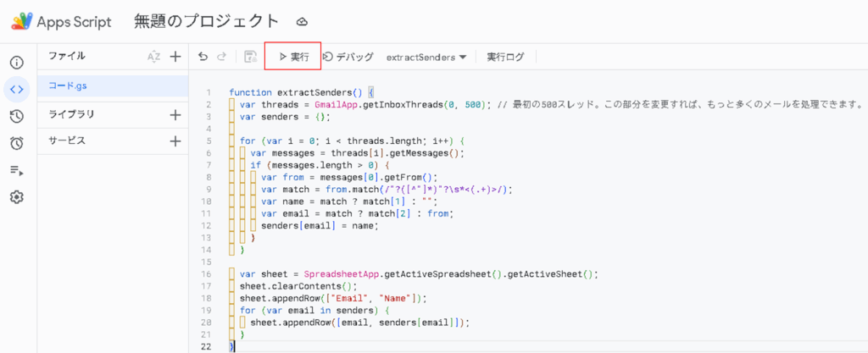Click the cloud save status icon
The image size is (868, 353).
point(302,22)
